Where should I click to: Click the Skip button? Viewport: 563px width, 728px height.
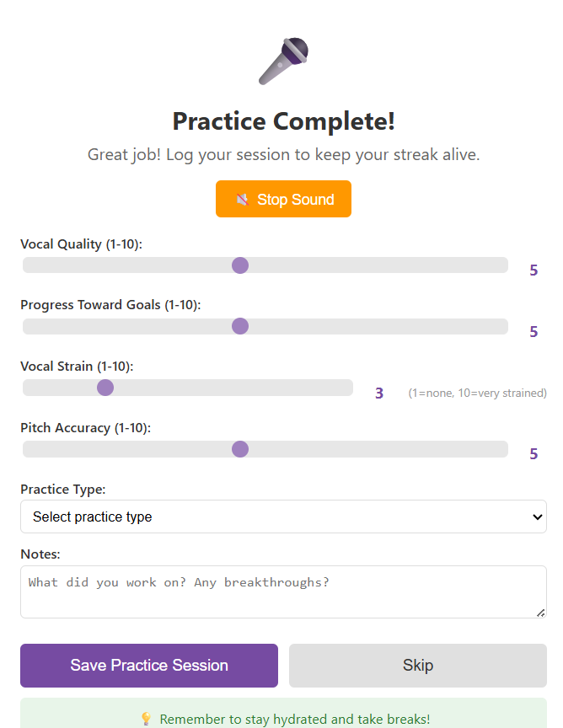(x=417, y=665)
